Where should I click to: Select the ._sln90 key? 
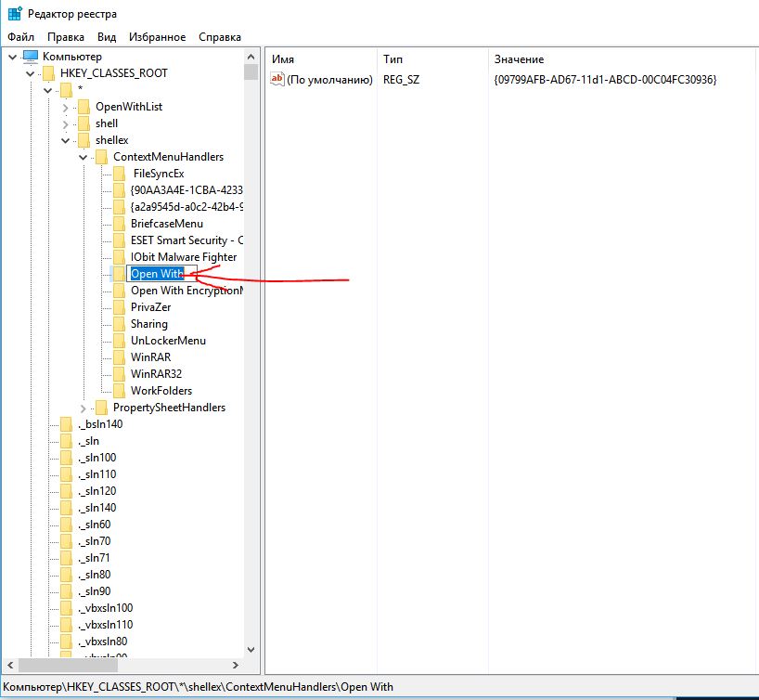click(x=94, y=591)
